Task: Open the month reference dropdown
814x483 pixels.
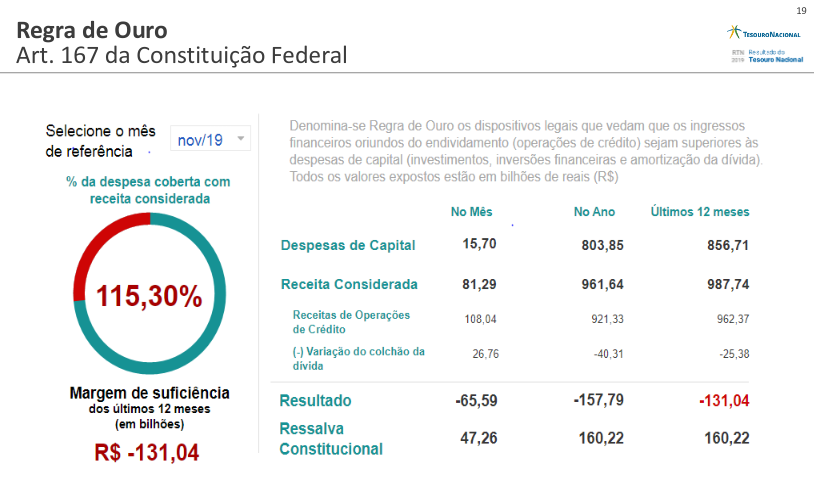Action: pyautogui.click(x=209, y=140)
